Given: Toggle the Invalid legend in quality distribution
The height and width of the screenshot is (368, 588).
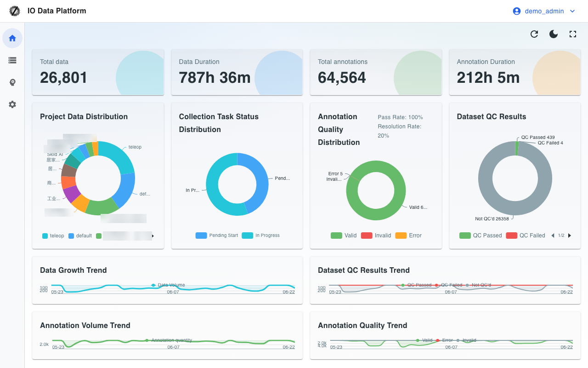Looking at the screenshot, I should tap(376, 236).
